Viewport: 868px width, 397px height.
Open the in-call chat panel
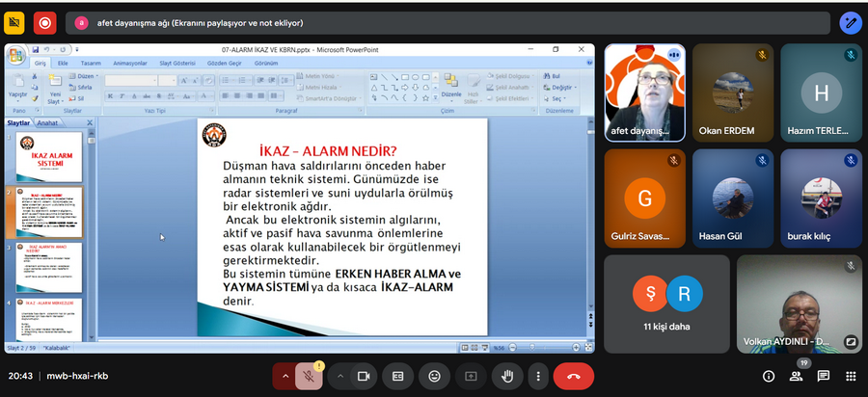pyautogui.click(x=824, y=377)
